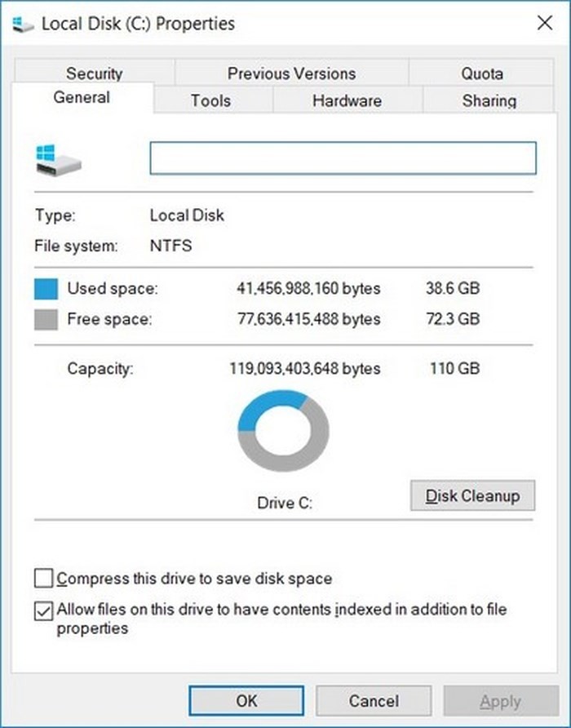Launch Disk Cleanup

pos(472,495)
